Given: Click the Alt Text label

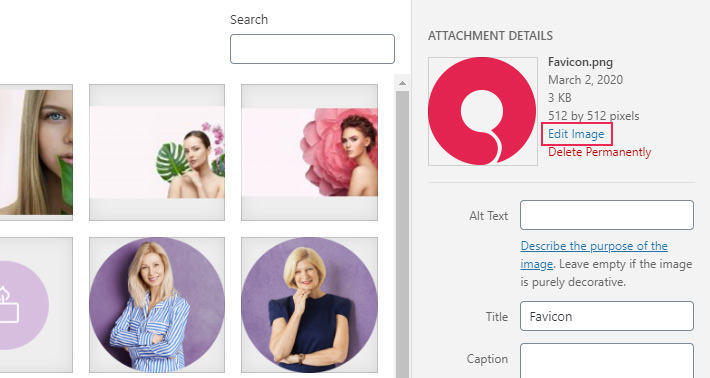Looking at the screenshot, I should pyautogui.click(x=489, y=216).
